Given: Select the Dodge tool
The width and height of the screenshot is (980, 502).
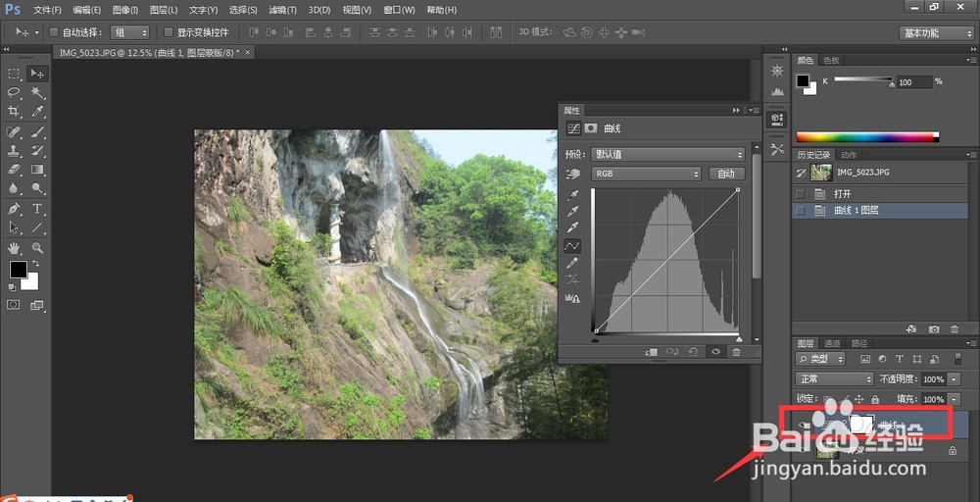Looking at the screenshot, I should [x=37, y=188].
